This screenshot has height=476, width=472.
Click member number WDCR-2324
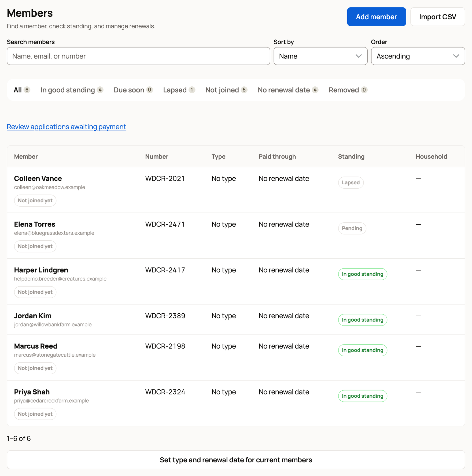(x=165, y=392)
